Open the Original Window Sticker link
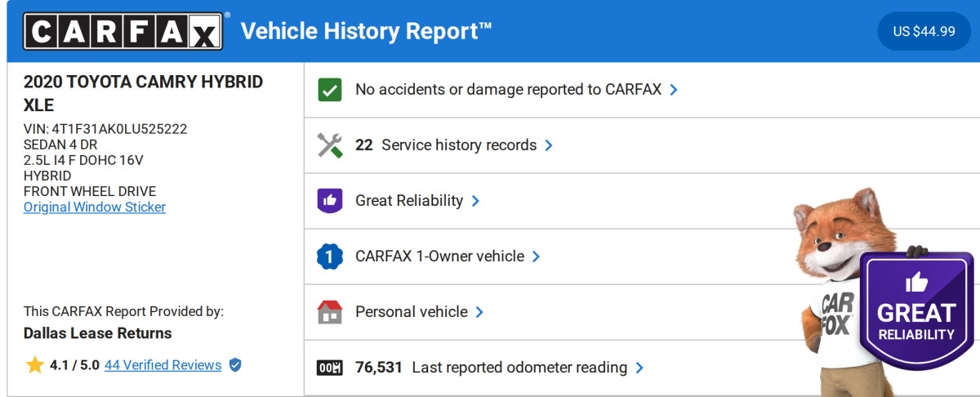The image size is (980, 397). [95, 207]
